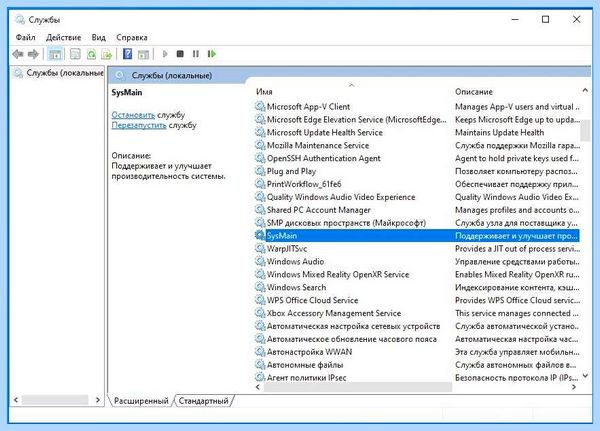Image resolution: width=600 pixels, height=431 pixels.
Task: Click the Export list toolbar icon
Action: pos(106,54)
